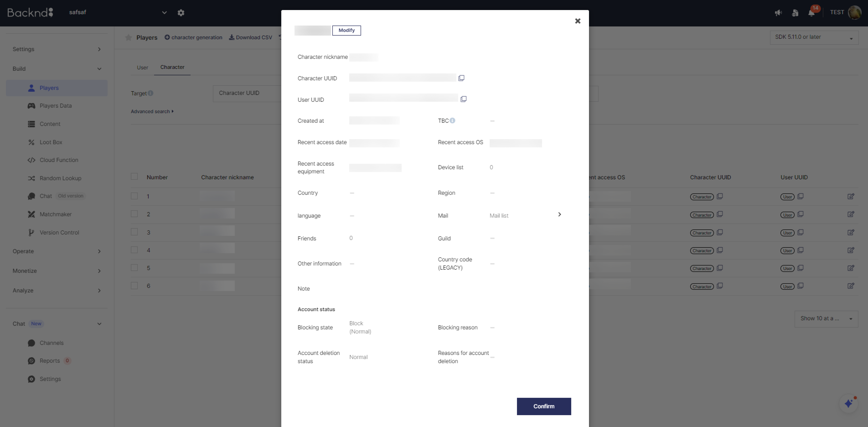Viewport: 868px width, 427px height.
Task: Copy Character UUID for row 4
Action: [x=720, y=250]
